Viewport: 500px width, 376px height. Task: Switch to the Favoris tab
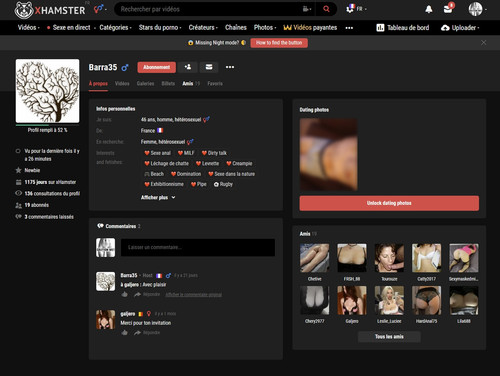[x=215, y=84]
